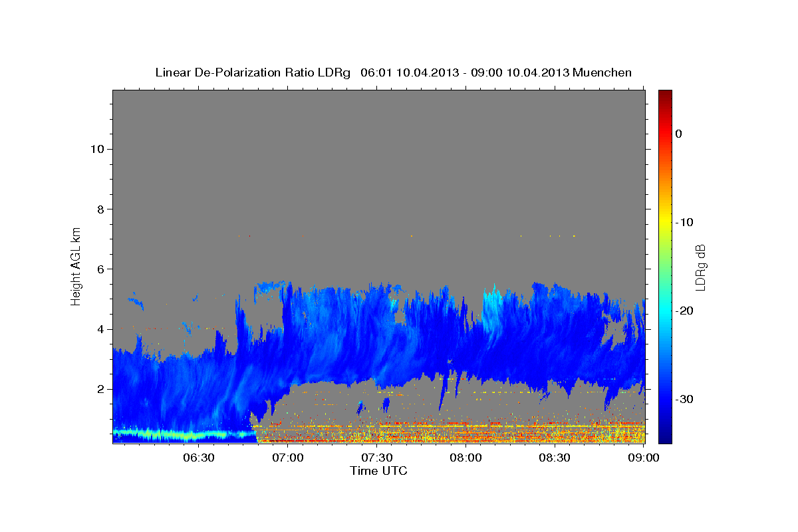Click the grey no-data area above 8 km
This screenshot has width=798, height=532.
point(379,150)
